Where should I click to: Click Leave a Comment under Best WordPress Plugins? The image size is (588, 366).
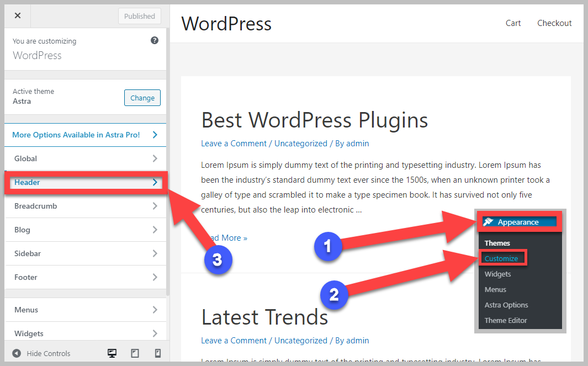tap(234, 144)
